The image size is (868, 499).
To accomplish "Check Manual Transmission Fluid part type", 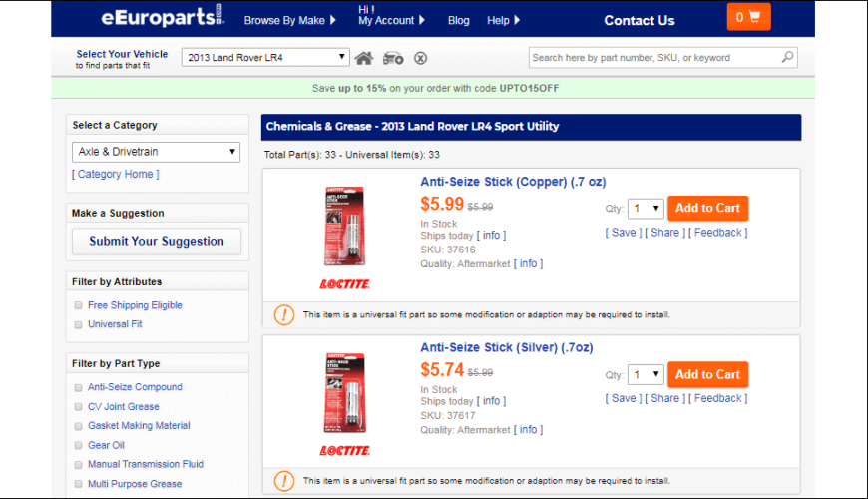I will click(x=78, y=465).
